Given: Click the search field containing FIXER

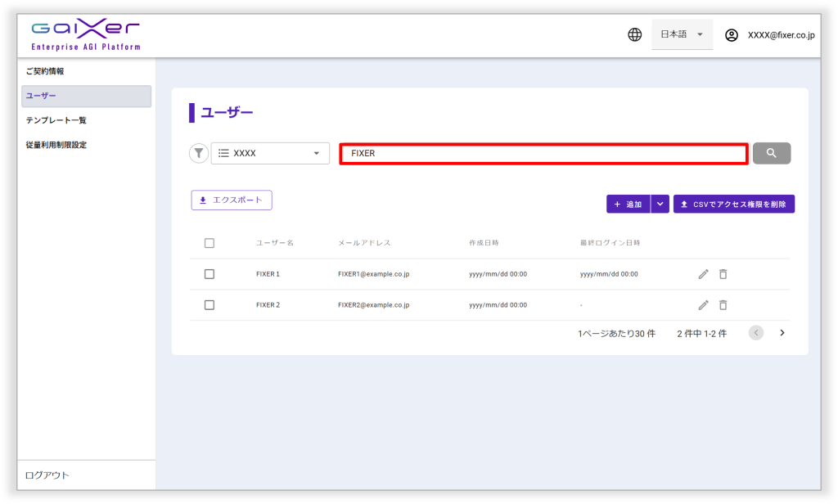Looking at the screenshot, I should coord(543,153).
